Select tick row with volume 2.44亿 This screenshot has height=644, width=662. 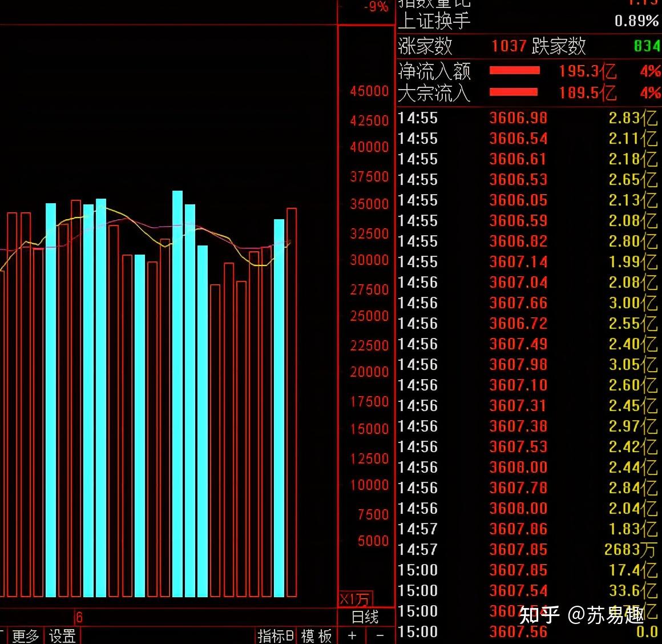point(528,468)
